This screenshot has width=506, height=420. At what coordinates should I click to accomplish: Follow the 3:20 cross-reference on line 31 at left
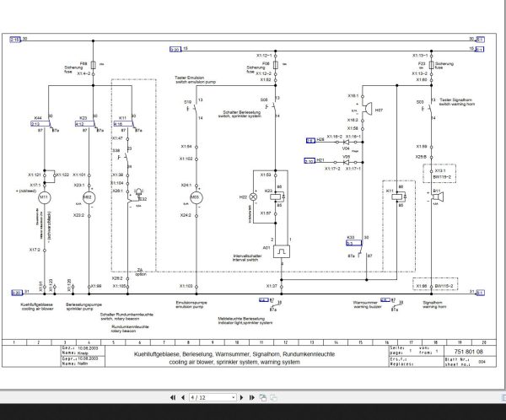17,293
